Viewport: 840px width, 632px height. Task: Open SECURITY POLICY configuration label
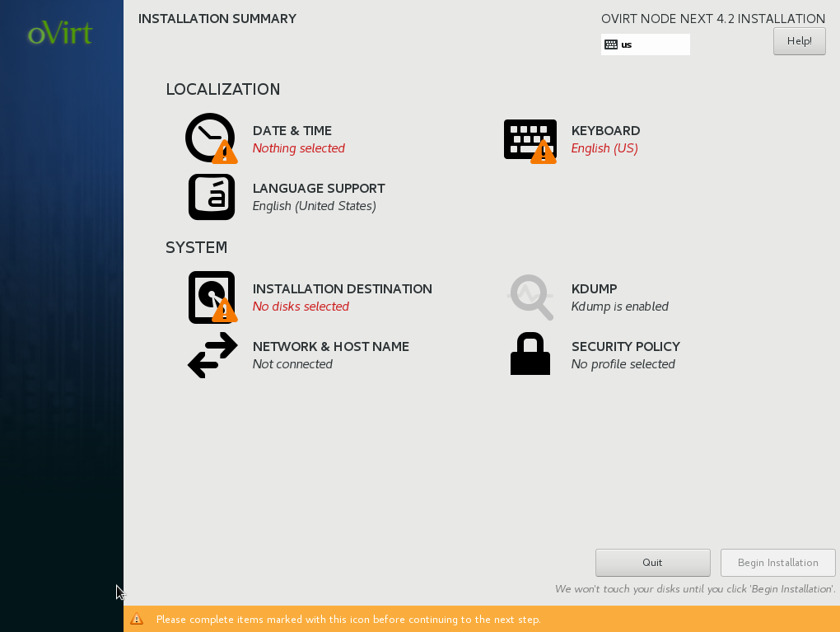626,347
